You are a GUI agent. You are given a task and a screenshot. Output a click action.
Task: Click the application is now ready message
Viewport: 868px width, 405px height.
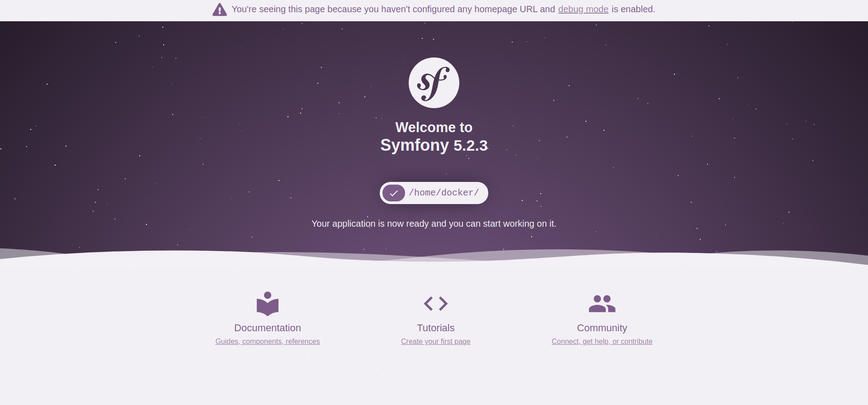(434, 224)
